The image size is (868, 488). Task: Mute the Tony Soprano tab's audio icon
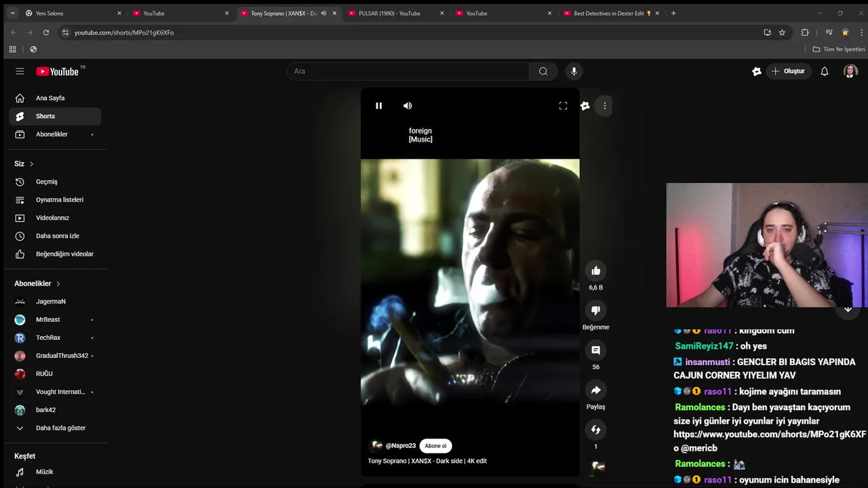(323, 13)
